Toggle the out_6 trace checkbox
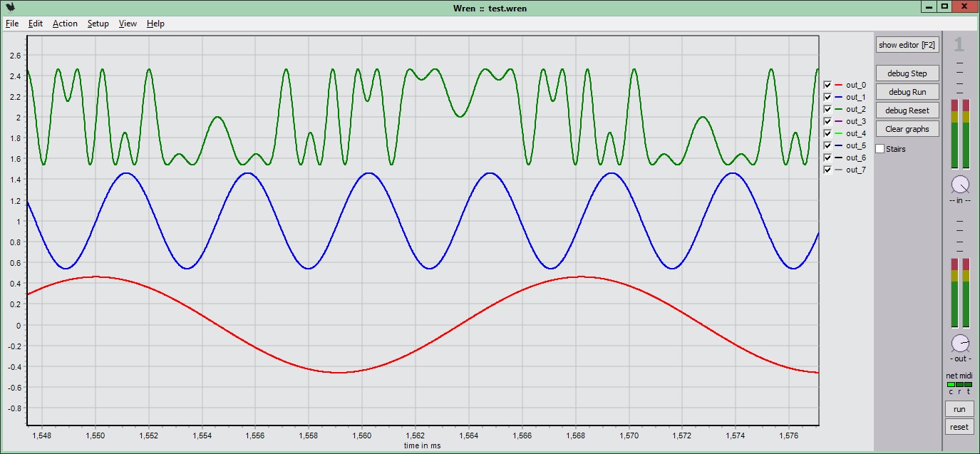980x454 pixels. 827,158
